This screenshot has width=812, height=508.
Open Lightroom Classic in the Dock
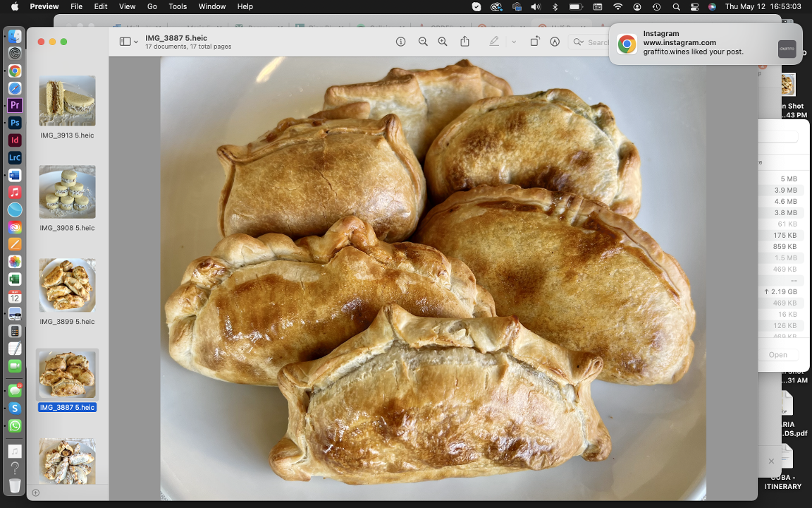point(15,157)
